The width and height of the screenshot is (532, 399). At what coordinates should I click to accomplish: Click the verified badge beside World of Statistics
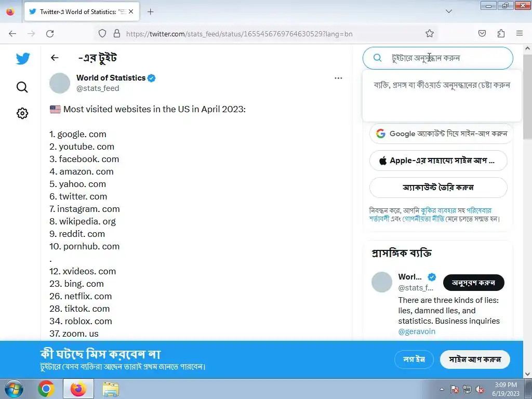(x=152, y=78)
